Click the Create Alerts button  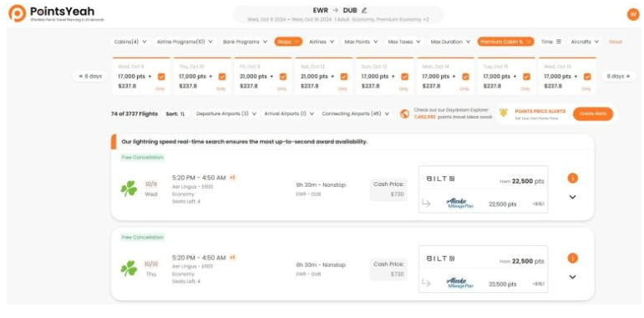(x=593, y=114)
